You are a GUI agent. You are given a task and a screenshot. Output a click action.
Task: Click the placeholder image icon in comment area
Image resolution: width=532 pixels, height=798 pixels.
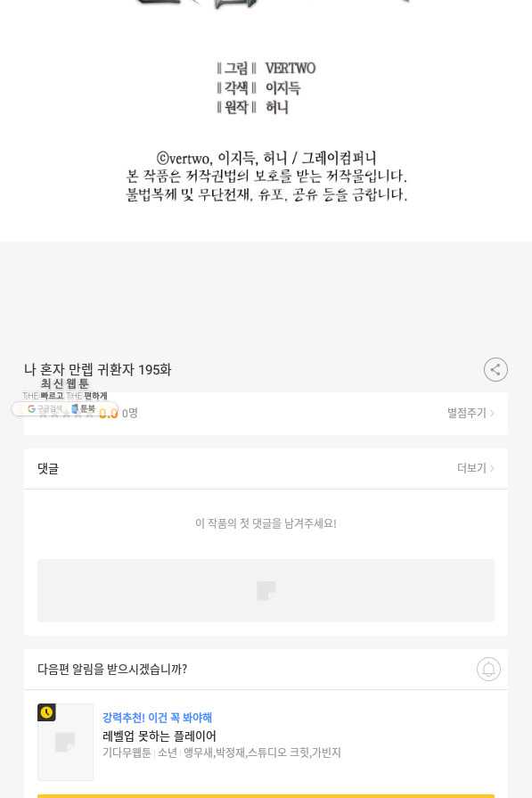[x=266, y=590]
